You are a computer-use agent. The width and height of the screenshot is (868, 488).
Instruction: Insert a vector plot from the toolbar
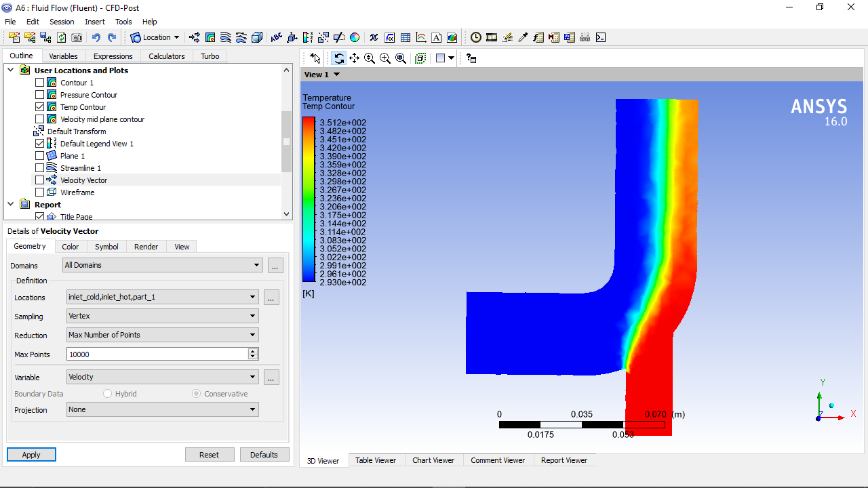coord(195,38)
